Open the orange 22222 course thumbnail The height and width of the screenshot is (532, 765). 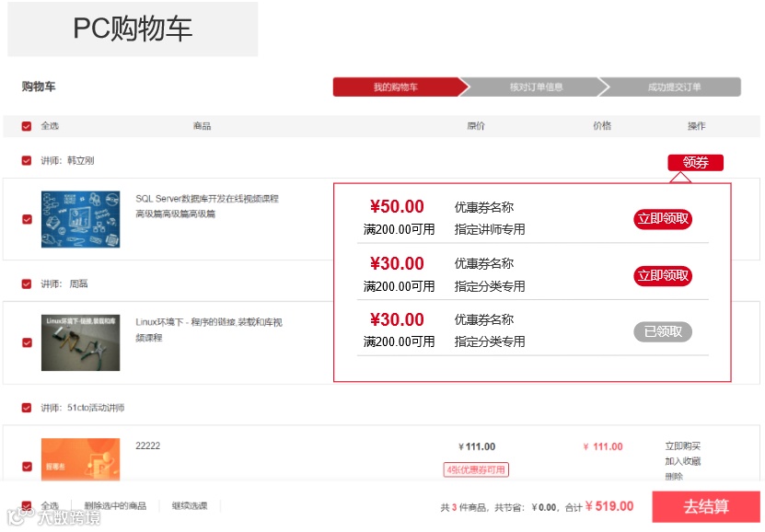point(80,459)
